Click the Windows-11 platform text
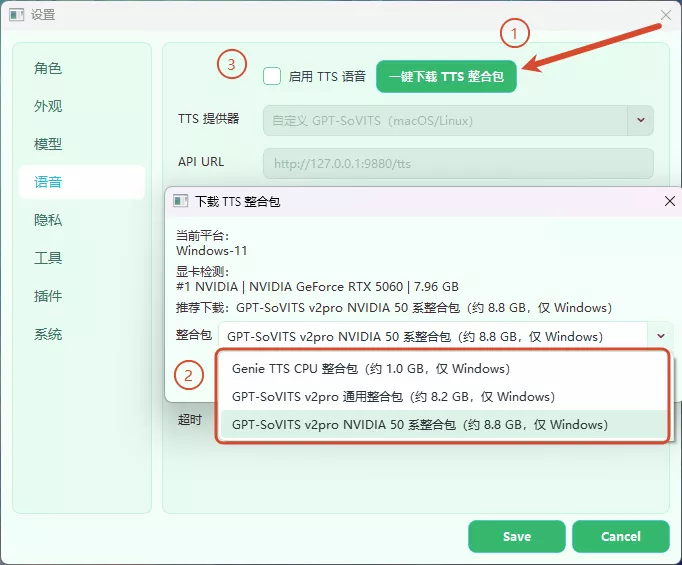 211,251
